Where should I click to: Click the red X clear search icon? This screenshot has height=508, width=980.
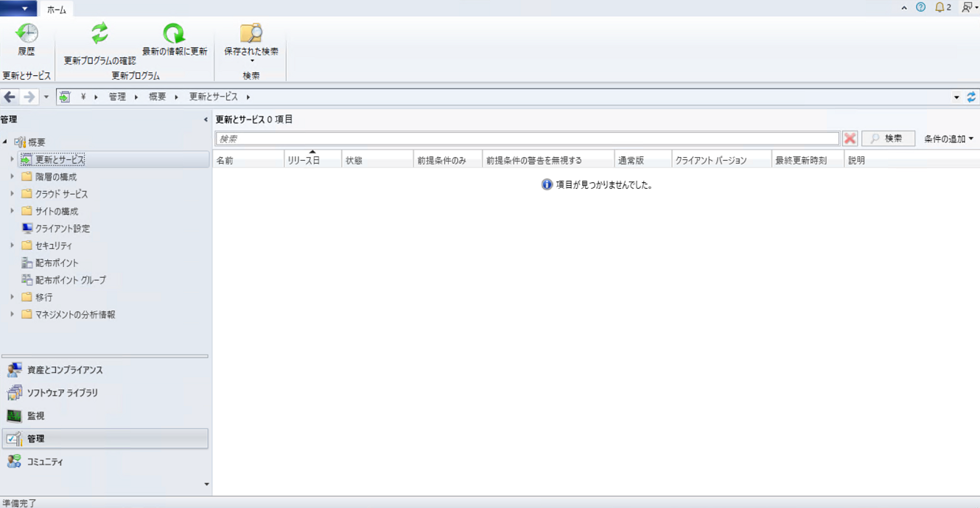pos(850,139)
